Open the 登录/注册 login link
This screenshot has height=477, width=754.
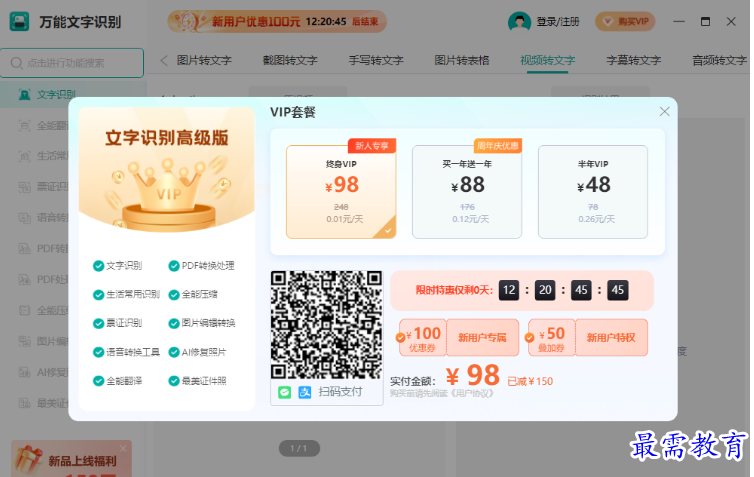(x=558, y=22)
